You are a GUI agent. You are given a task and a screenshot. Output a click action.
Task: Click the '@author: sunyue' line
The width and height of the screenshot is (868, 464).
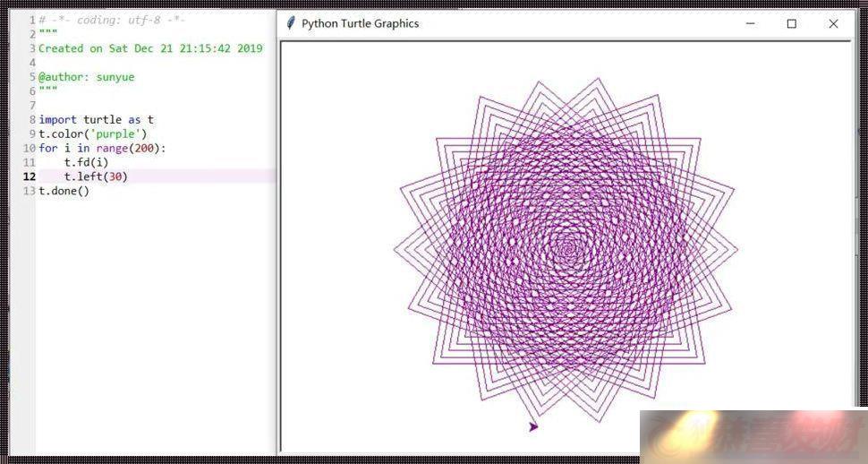pyautogui.click(x=87, y=77)
